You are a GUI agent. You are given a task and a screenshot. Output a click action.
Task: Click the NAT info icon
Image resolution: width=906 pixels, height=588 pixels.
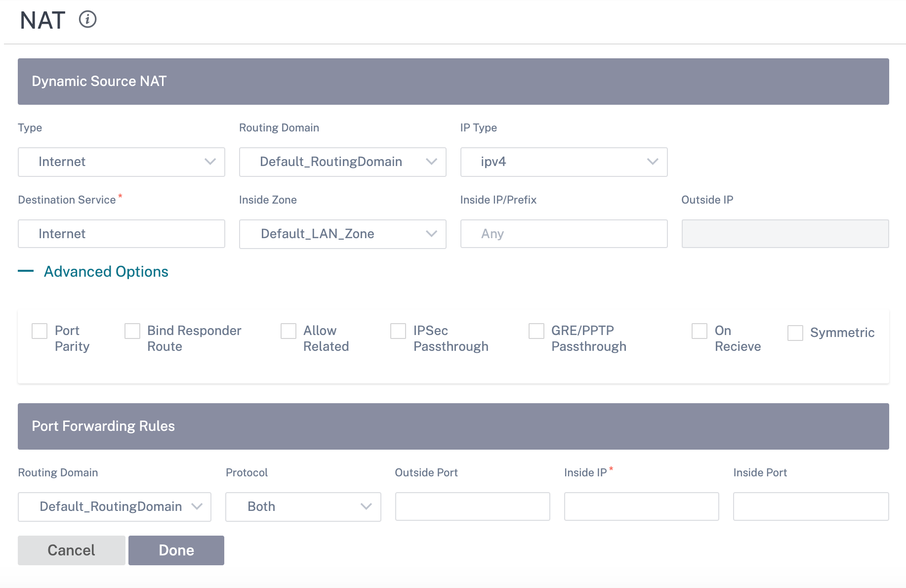[x=88, y=20]
